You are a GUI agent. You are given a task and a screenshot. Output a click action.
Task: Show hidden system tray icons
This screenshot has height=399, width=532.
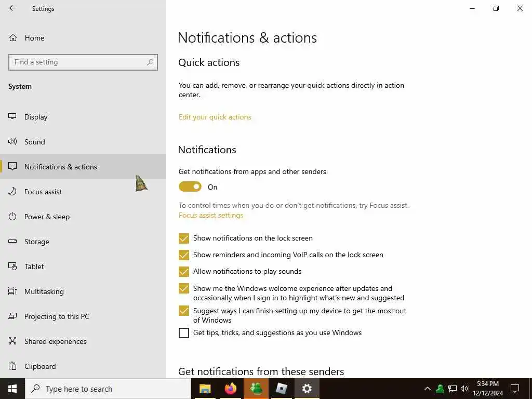point(428,389)
